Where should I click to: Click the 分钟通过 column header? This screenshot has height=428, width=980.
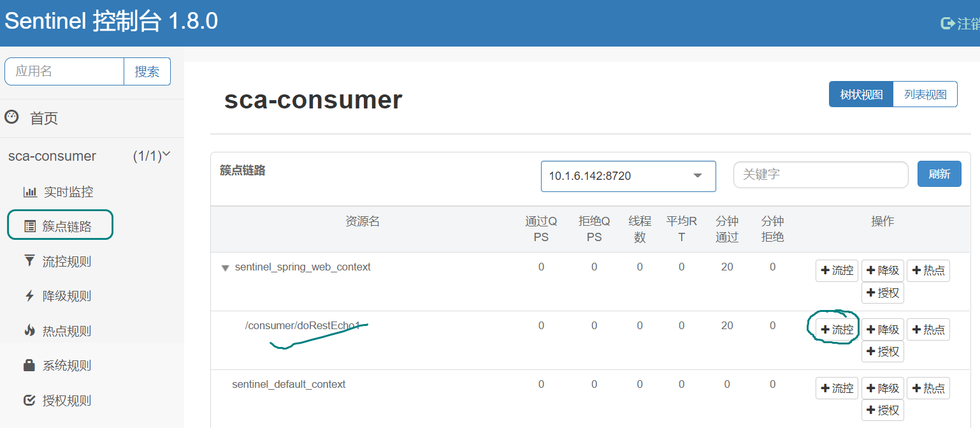point(727,229)
